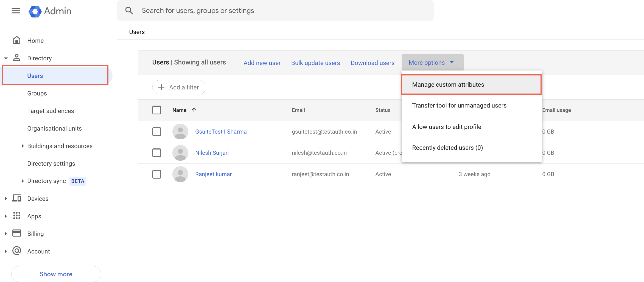Open Directory settings
The width and height of the screenshot is (644, 282).
click(x=51, y=163)
